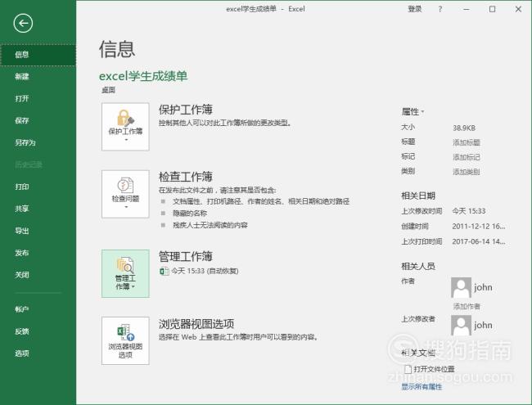Click 添加标题 property field
The image size is (532, 405).
(467, 142)
